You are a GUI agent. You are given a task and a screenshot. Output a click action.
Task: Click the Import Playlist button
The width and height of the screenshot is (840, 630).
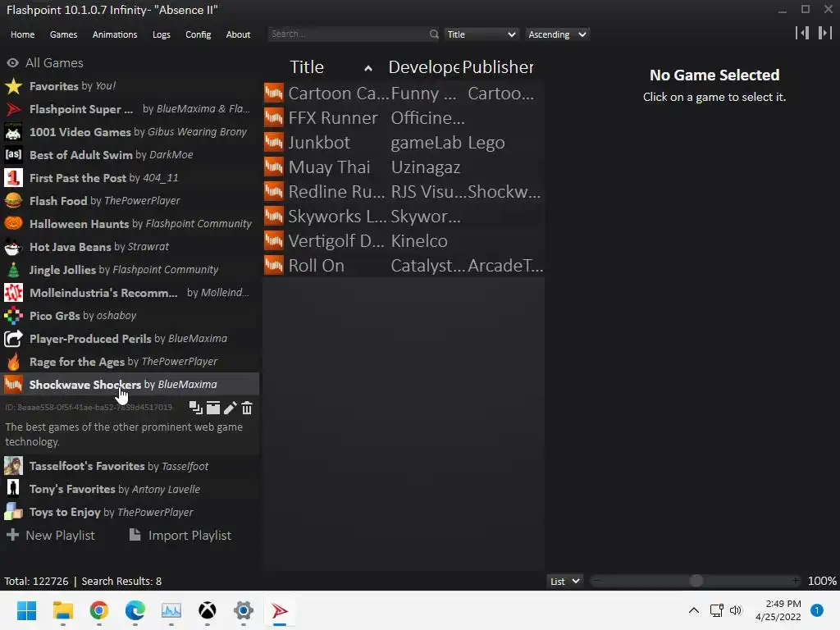tap(180, 535)
